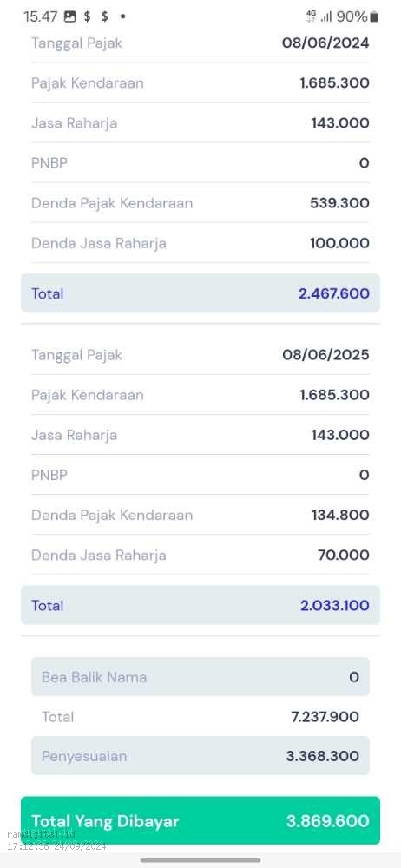Tap the first dollar sign notification icon
This screenshot has height=868, width=401.
pyautogui.click(x=88, y=16)
